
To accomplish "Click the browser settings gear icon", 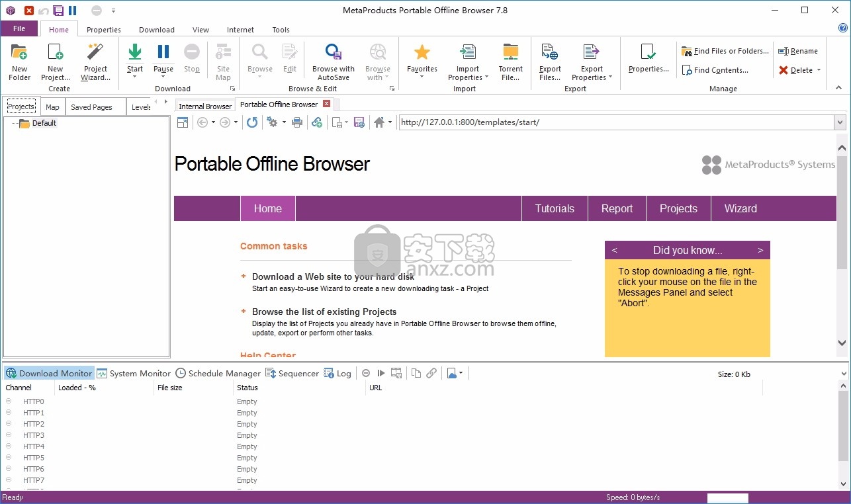I will coord(272,122).
